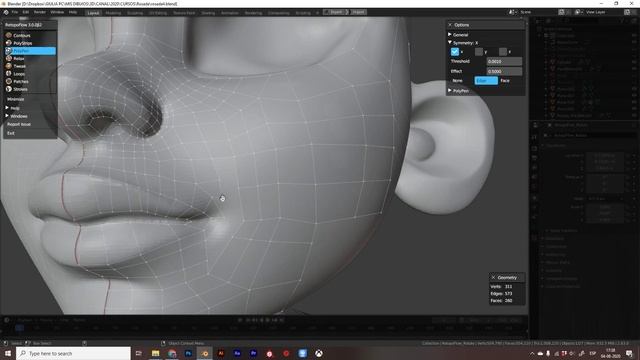Expand the Help section in RetopoFlow panel
Image resolution: width=640 pixels, height=360 pixels.
(x=12, y=108)
